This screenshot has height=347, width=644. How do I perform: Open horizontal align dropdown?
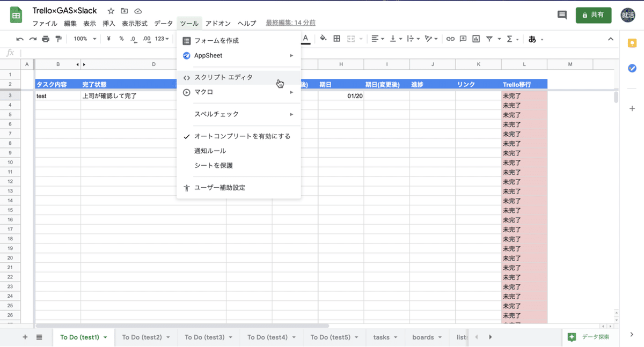point(378,39)
